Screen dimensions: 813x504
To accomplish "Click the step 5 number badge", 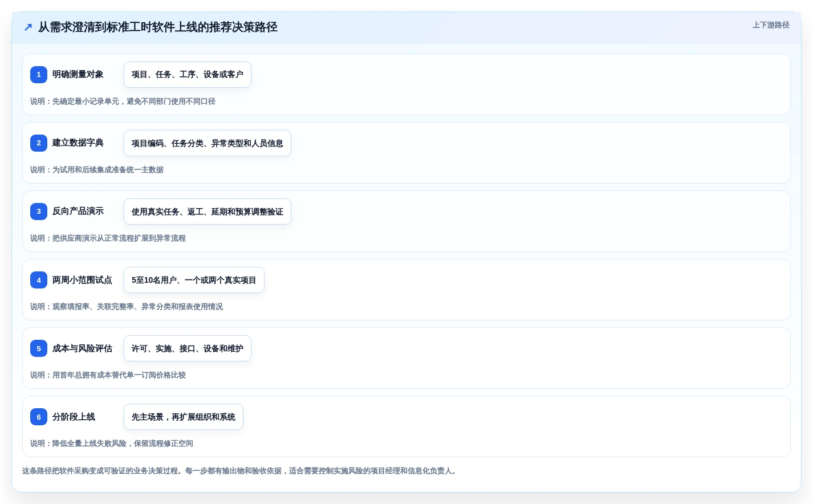I will 39,348.
